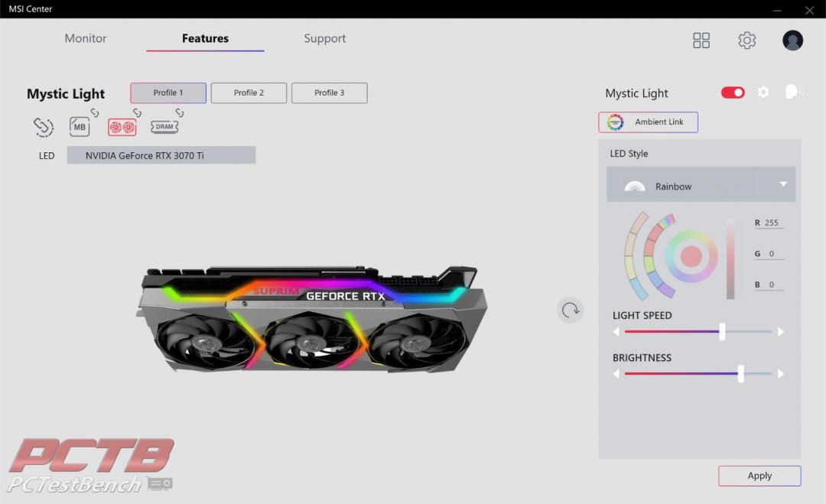Image resolution: width=826 pixels, height=504 pixels.
Task: Click the R value field 255
Action: pos(771,223)
